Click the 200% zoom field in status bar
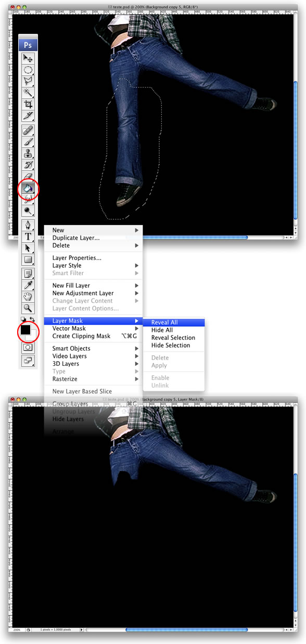306x644 pixels. [x=17, y=630]
